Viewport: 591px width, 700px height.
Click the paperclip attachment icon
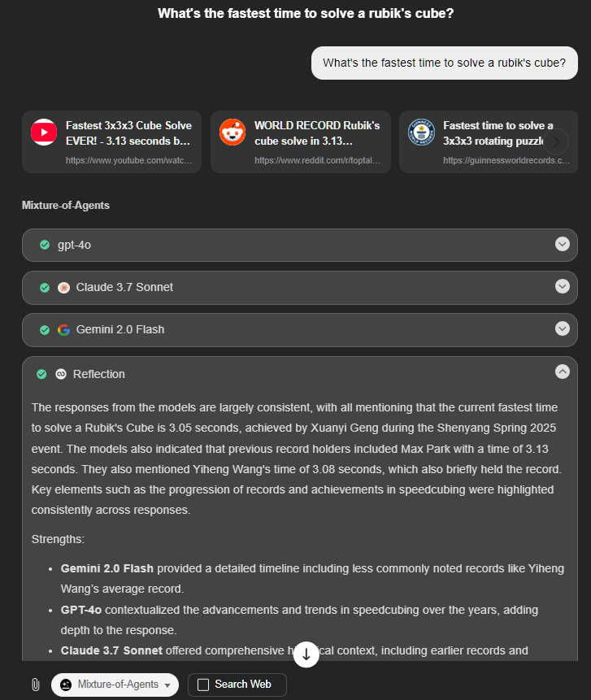click(x=33, y=685)
